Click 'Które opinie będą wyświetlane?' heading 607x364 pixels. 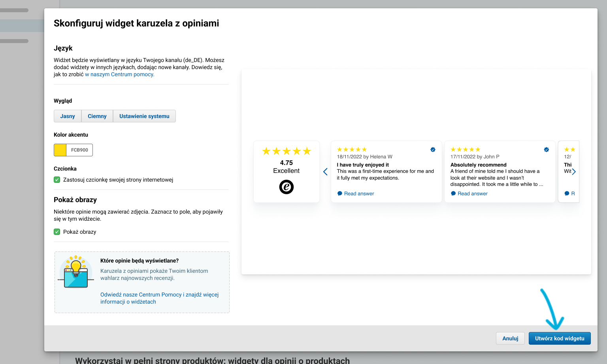[x=139, y=261]
